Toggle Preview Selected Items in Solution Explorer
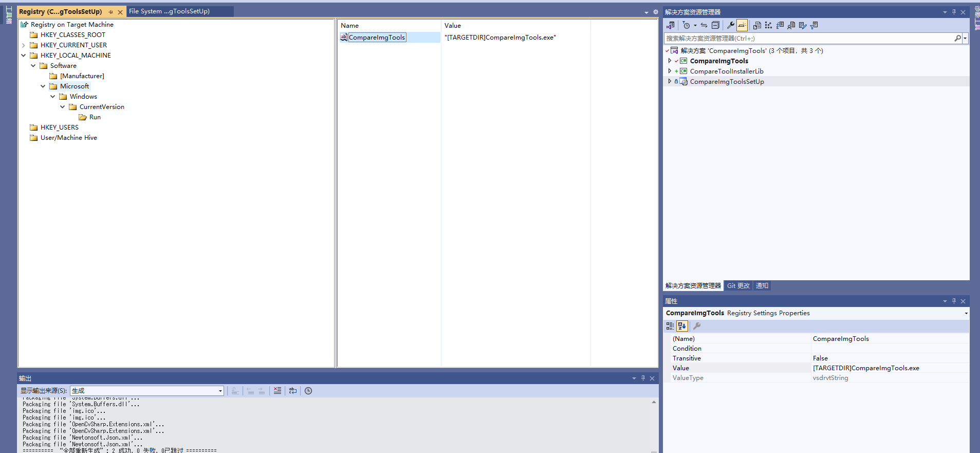This screenshot has width=980, height=453. (742, 25)
